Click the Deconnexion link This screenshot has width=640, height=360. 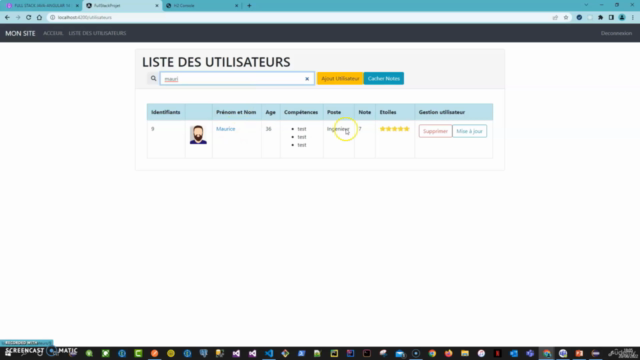(616, 33)
